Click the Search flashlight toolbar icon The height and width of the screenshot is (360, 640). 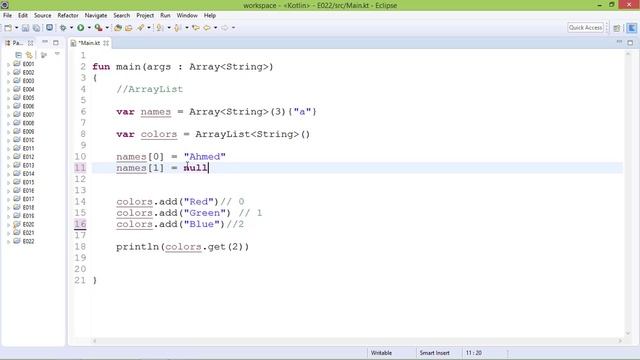point(140,27)
